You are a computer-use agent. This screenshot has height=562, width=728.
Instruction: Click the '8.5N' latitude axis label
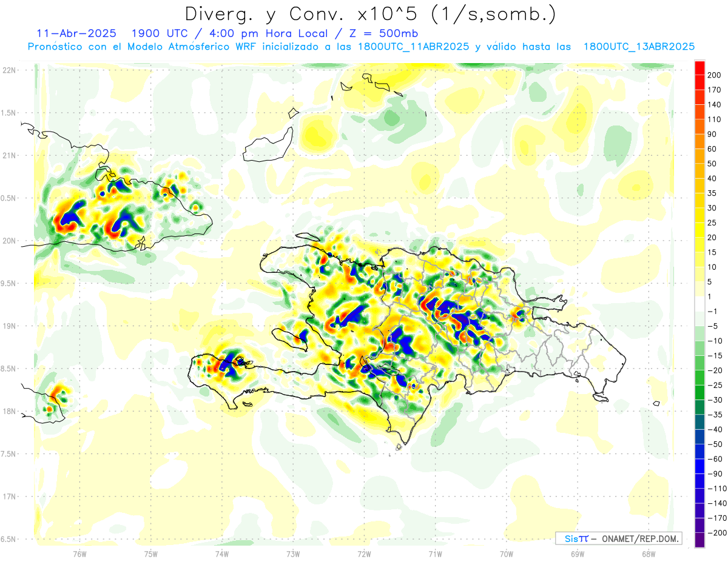[x=8, y=369]
